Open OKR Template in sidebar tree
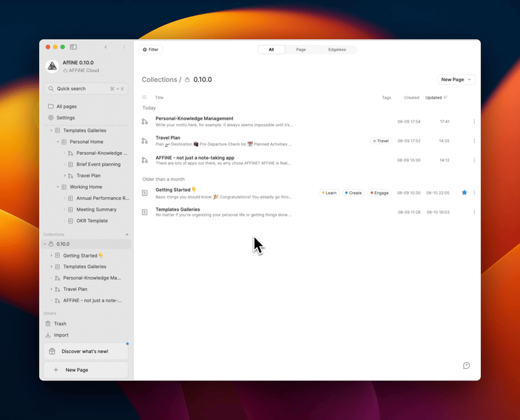 [x=92, y=220]
